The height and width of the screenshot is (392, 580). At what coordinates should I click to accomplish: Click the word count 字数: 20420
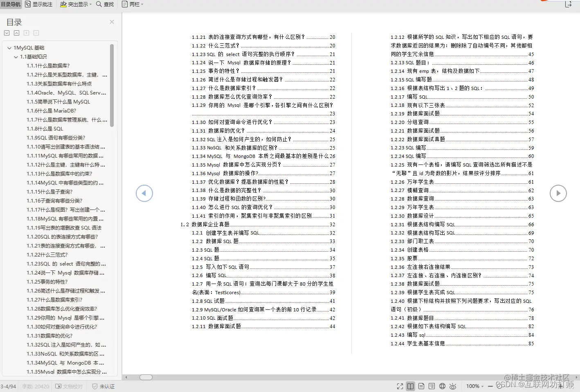[36, 386]
